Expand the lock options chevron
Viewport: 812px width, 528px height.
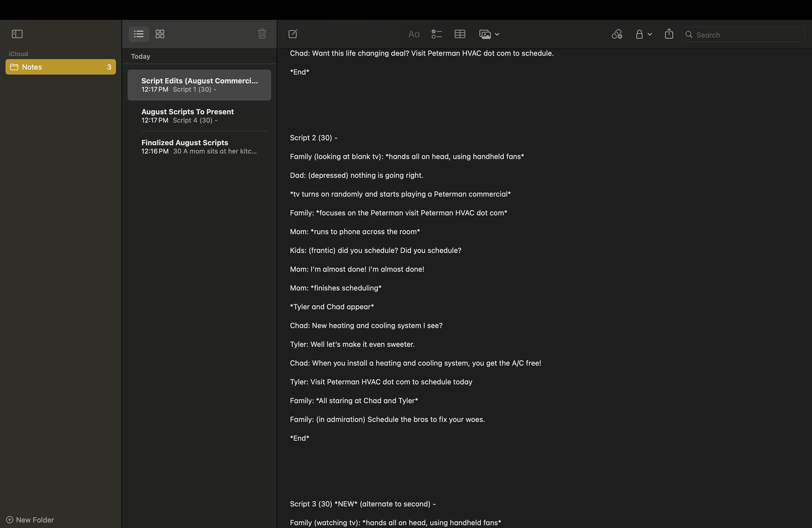[x=650, y=34]
